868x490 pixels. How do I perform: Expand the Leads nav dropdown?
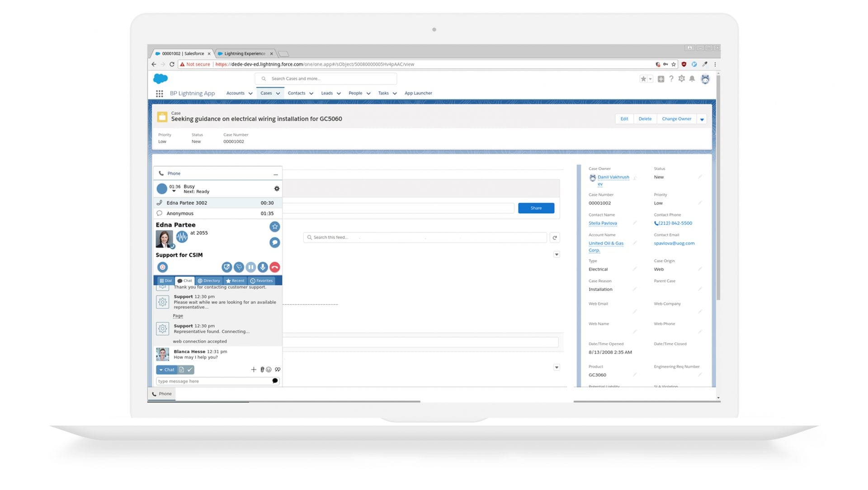(x=339, y=94)
